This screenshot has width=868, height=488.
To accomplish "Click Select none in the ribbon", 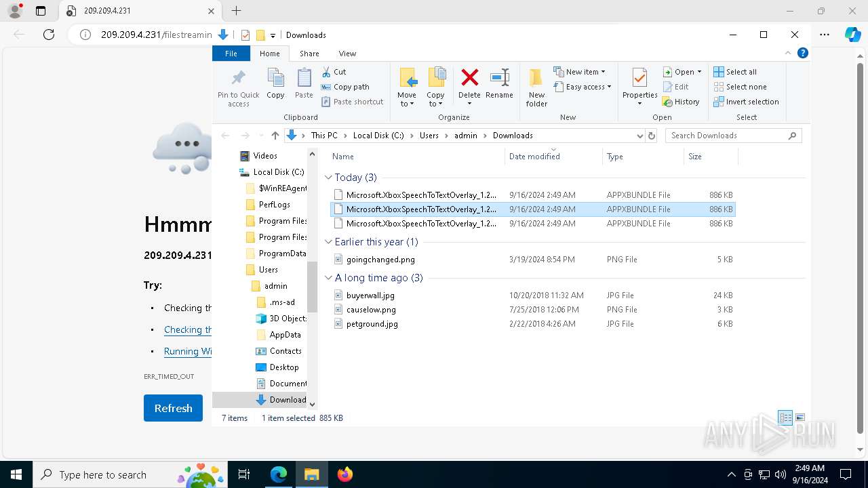I will point(740,87).
